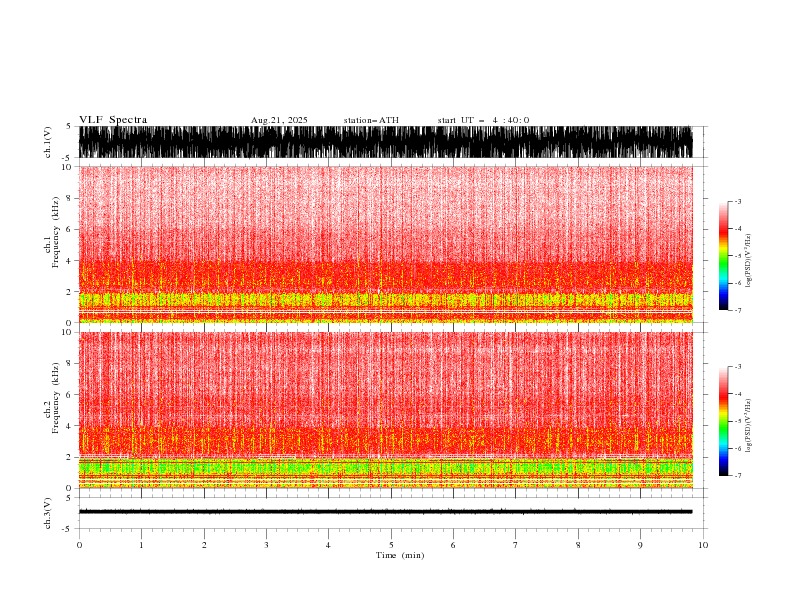This screenshot has height=612, width=792.
Task: Click the "VLF Spectra" title text
Action: pyautogui.click(x=113, y=120)
